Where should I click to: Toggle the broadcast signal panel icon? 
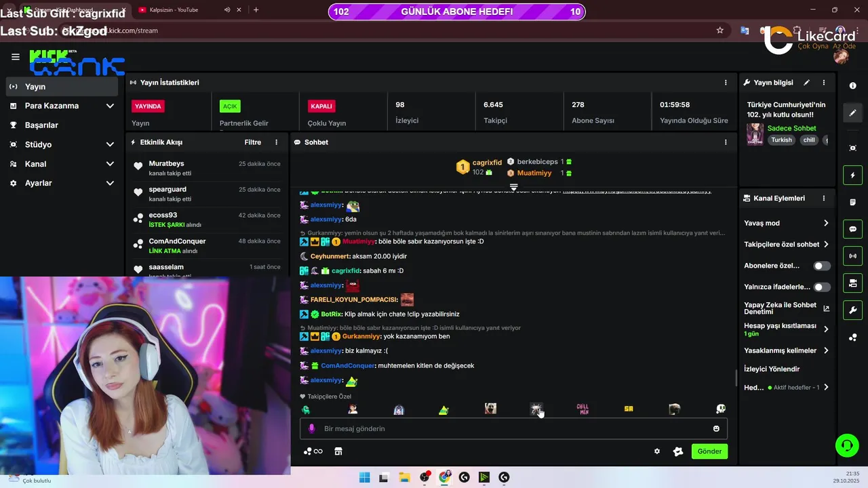point(852,256)
